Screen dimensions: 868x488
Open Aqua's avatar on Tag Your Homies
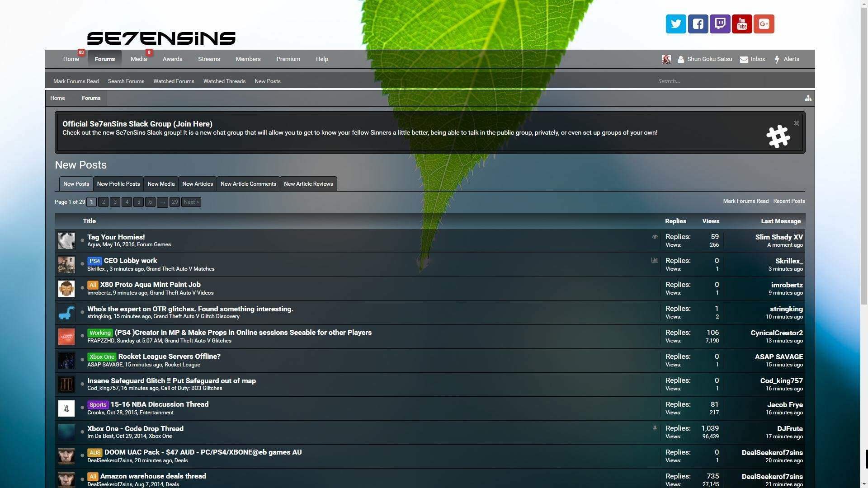coord(66,241)
